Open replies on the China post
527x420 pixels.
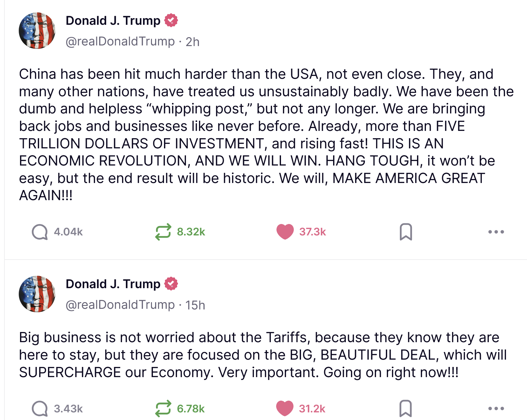[40, 232]
